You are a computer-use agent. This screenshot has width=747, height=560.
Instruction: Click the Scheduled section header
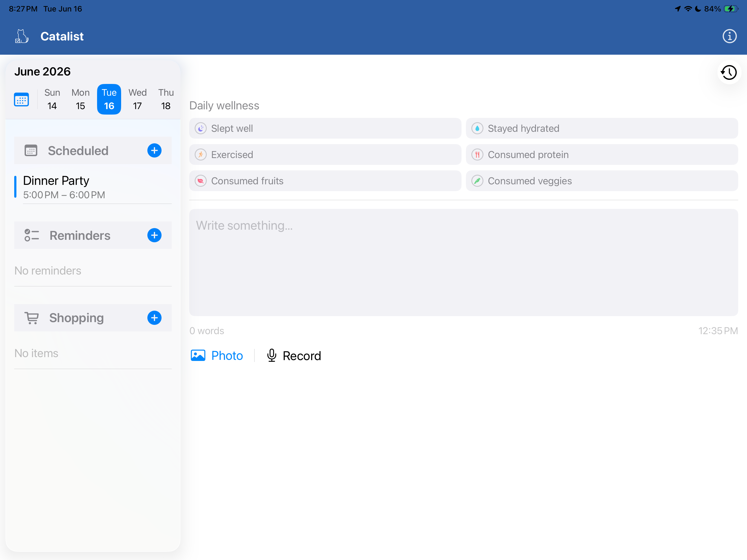93,151
